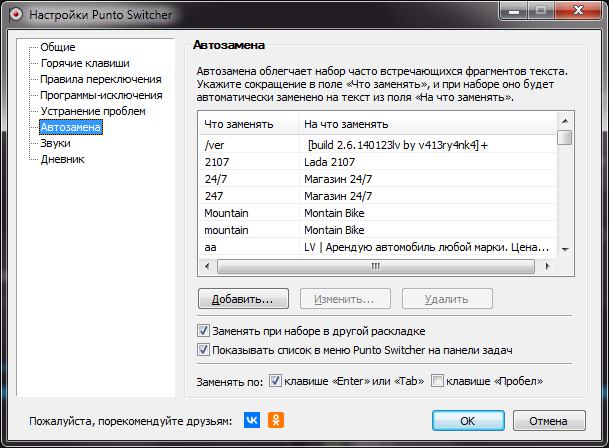
Task: Select the /ver autoreplace row
Action: click(x=378, y=145)
